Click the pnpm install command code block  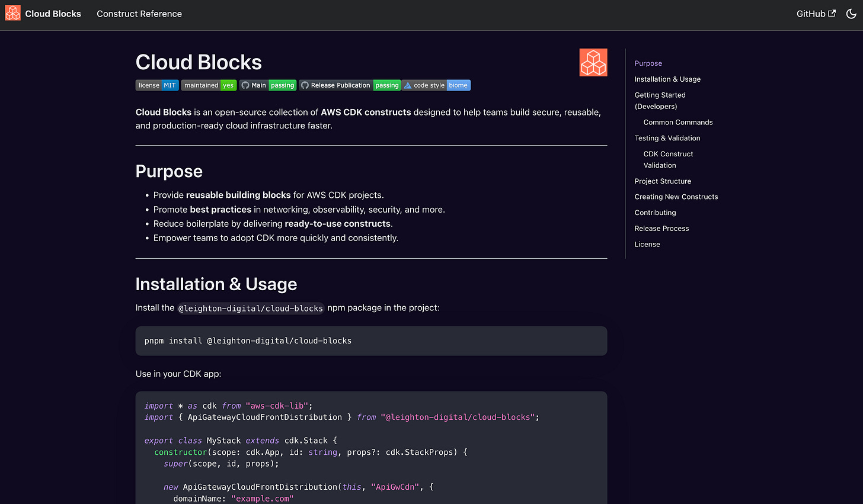(x=371, y=341)
